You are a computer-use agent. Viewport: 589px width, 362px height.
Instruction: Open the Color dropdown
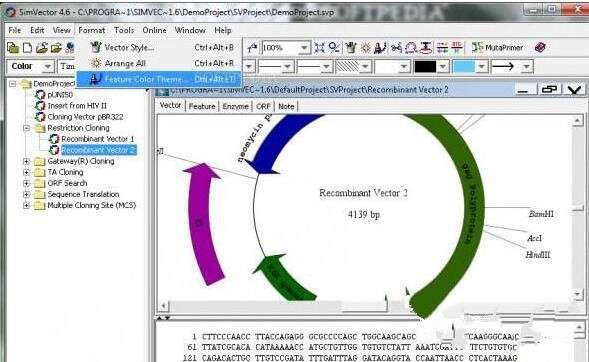click(x=48, y=66)
